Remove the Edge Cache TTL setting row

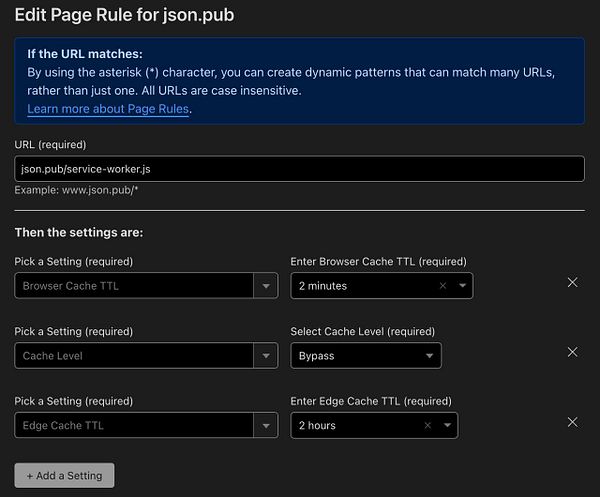pyautogui.click(x=572, y=422)
